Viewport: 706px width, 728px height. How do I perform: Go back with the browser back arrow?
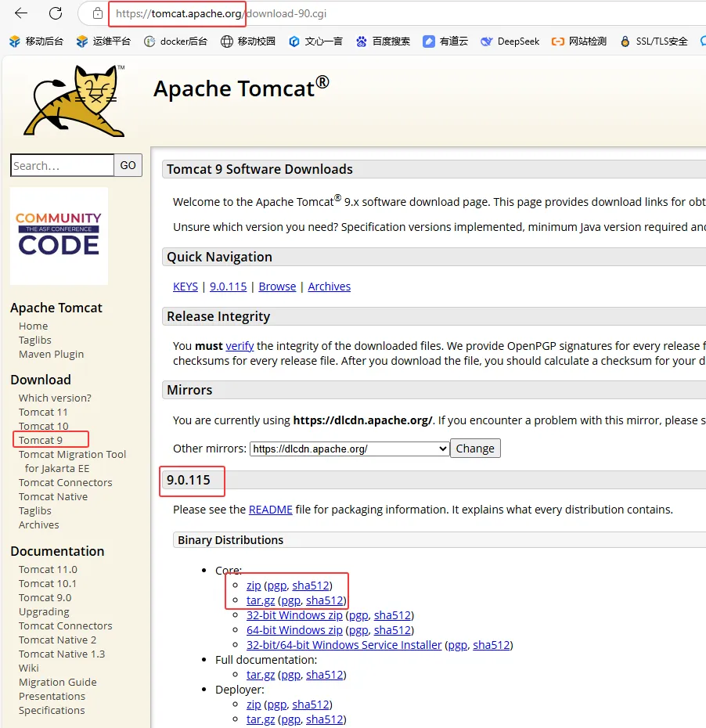(x=21, y=13)
